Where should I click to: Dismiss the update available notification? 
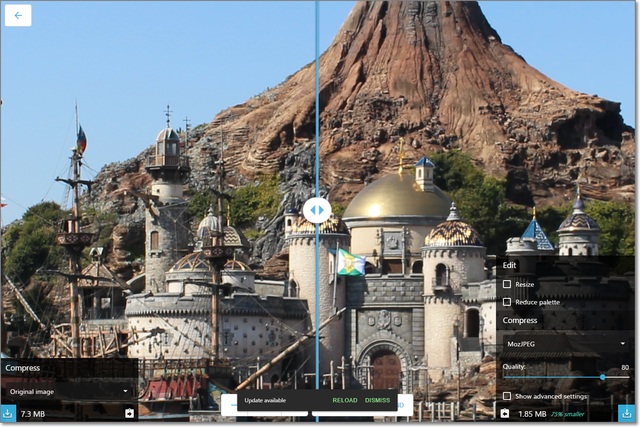(378, 400)
